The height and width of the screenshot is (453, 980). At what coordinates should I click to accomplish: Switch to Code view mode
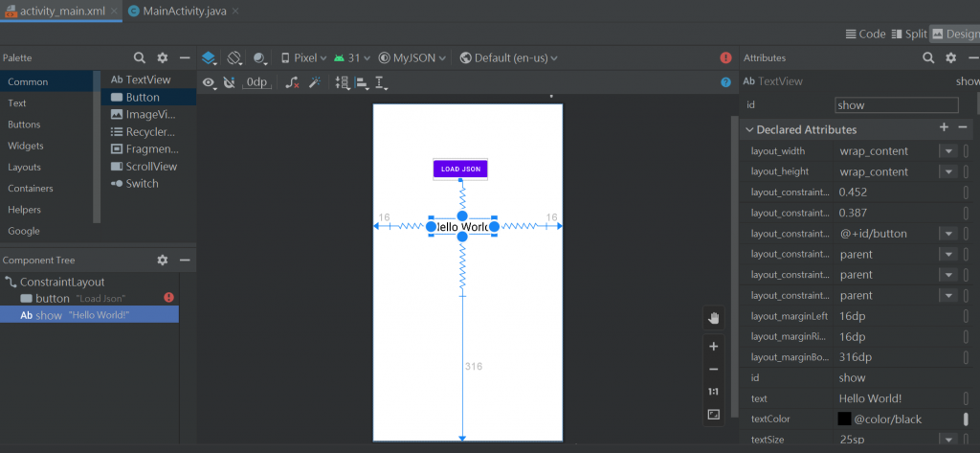point(865,34)
